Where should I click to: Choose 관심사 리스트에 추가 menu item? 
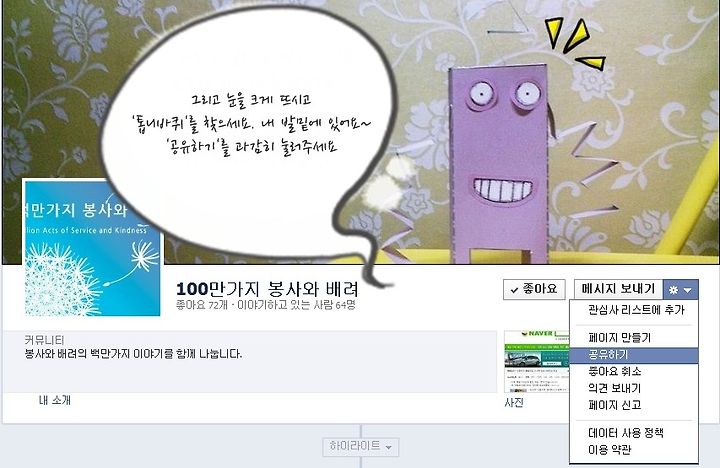click(x=634, y=310)
